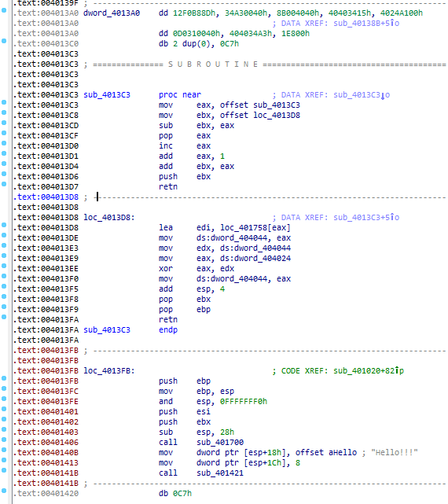Open the aHello string offset reference

click(343, 453)
